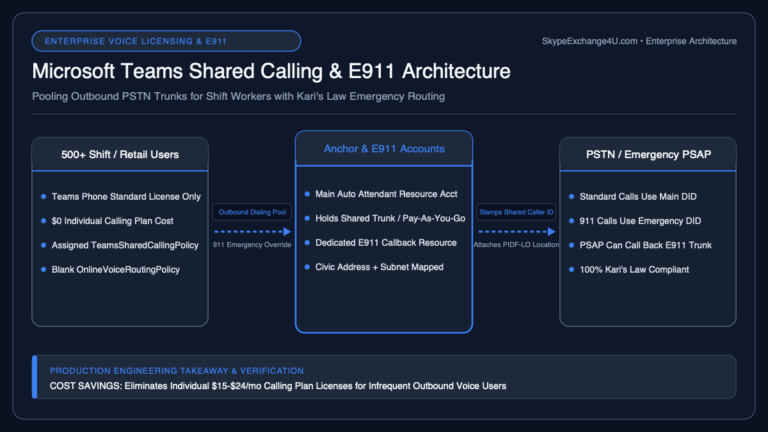
Task: Click Production Engineering Takeaway & Verification heading
Action: tap(176, 371)
